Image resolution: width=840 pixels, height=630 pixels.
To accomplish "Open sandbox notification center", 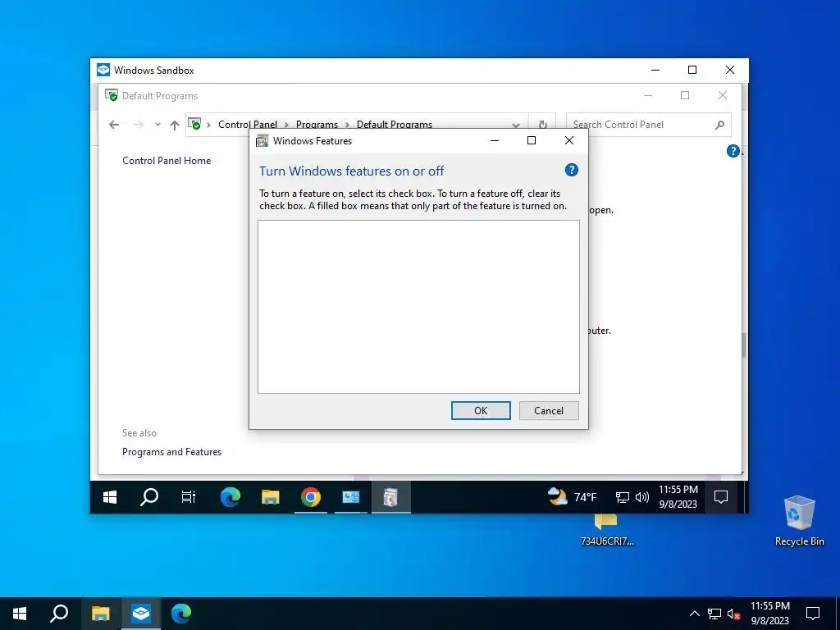I will click(x=721, y=497).
